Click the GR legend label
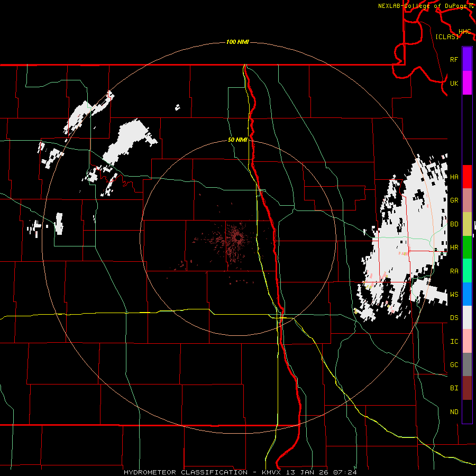This screenshot has height=476, width=476. pos(454,200)
